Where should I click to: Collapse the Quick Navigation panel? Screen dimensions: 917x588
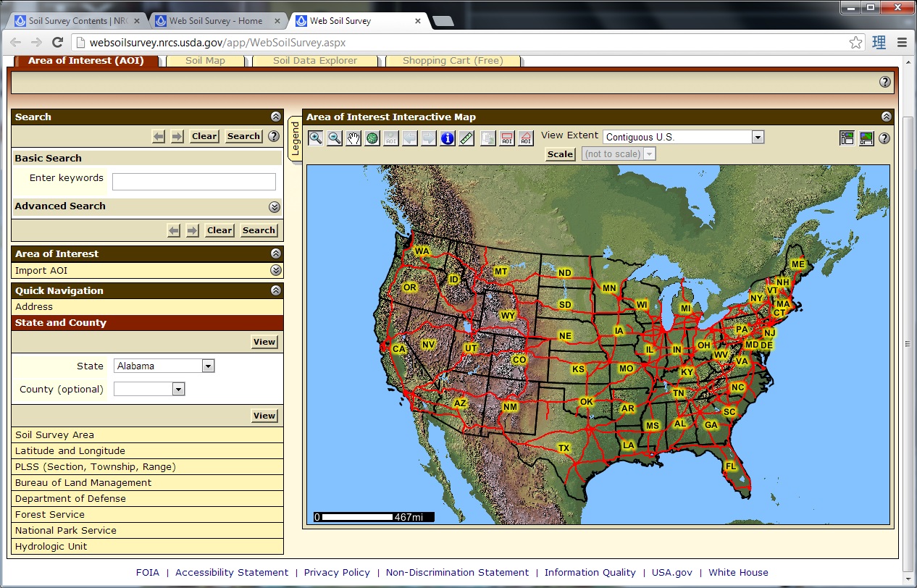[275, 290]
